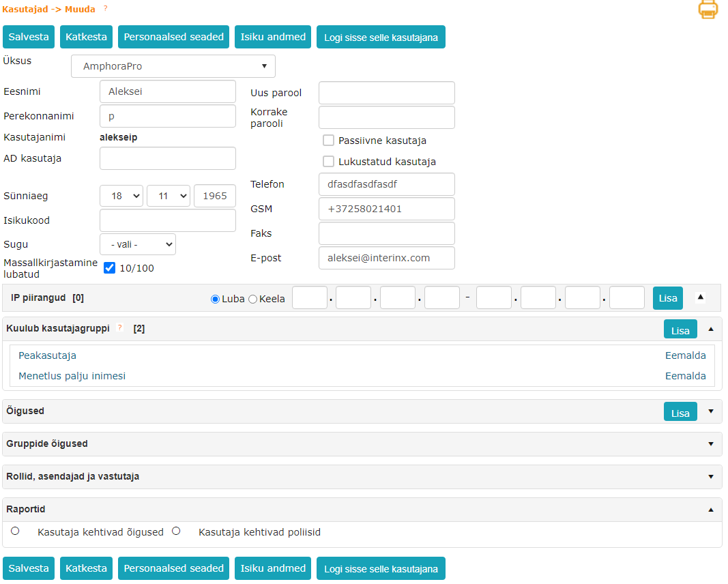Enable the Passiivne kasutaja checkbox
The height and width of the screenshot is (584, 728).
328,141
